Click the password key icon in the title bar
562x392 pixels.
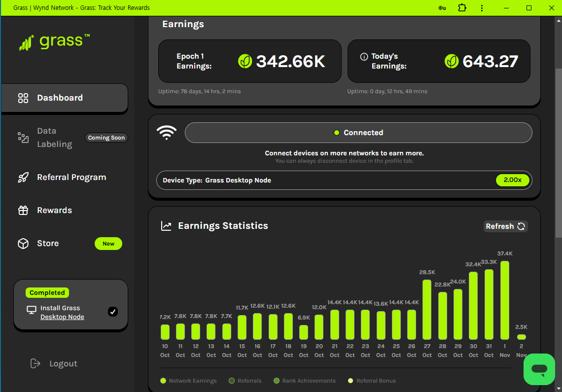442,8
